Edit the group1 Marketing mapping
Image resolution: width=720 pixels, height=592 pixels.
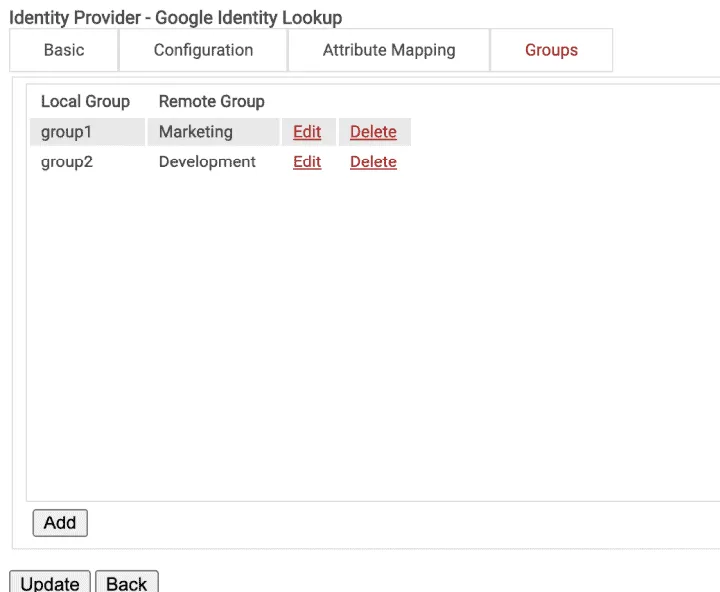click(307, 132)
